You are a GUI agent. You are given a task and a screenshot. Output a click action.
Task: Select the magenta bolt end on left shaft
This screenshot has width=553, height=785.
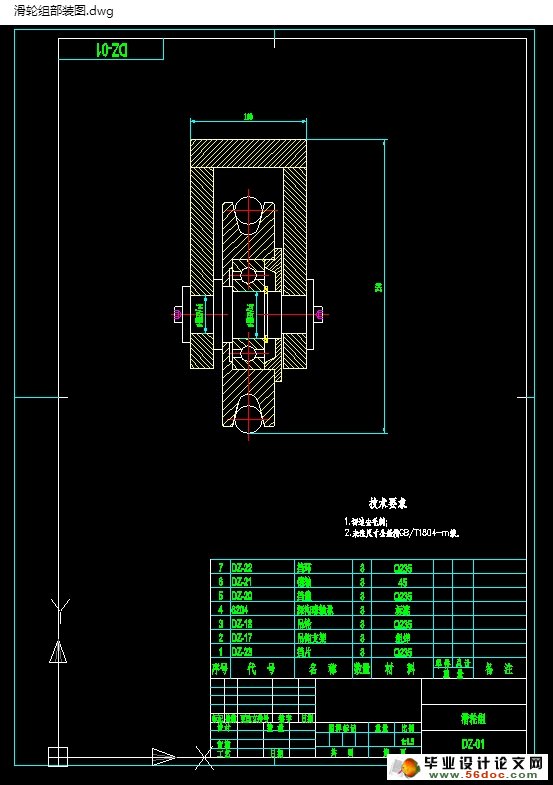click(177, 314)
